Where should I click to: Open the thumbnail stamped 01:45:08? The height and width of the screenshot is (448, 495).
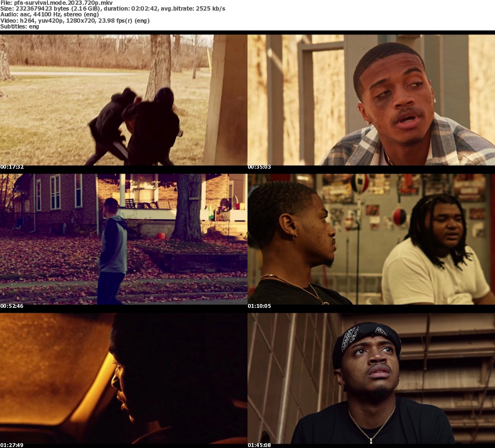371,378
